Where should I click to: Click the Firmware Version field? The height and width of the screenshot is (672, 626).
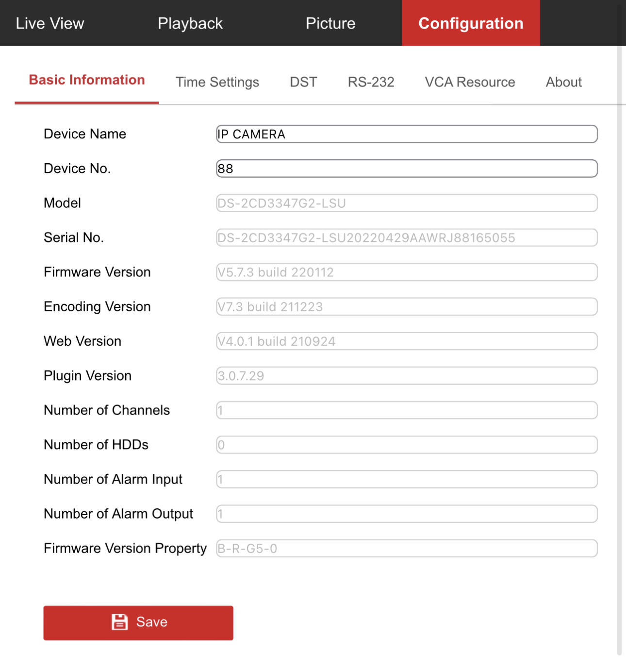coord(407,272)
